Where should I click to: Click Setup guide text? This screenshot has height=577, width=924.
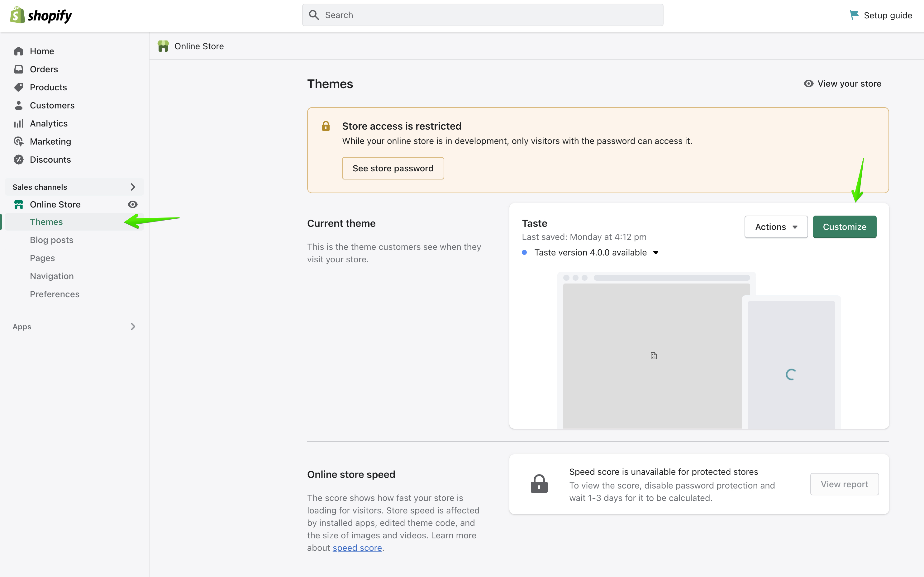(888, 15)
